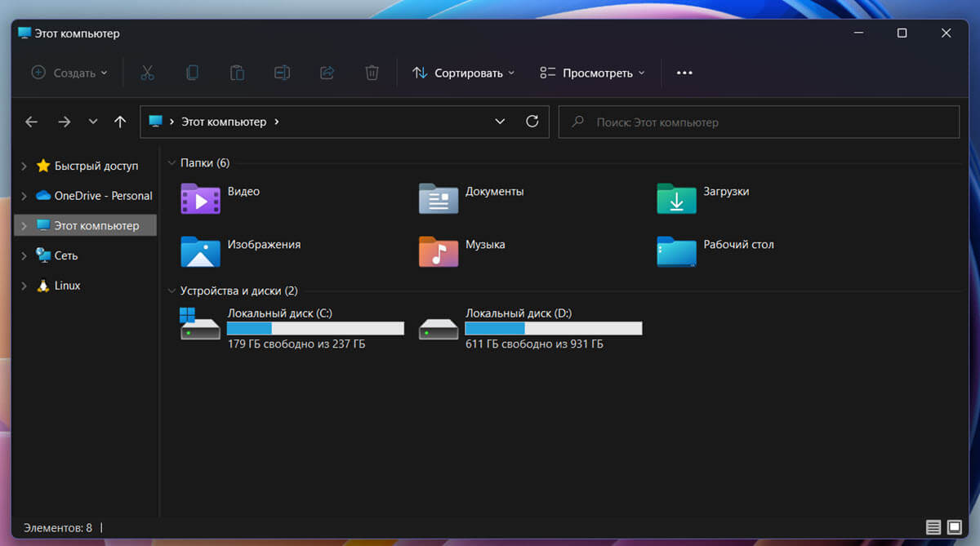Click text 611 ГБ свободно из 931 ГБ

534,344
